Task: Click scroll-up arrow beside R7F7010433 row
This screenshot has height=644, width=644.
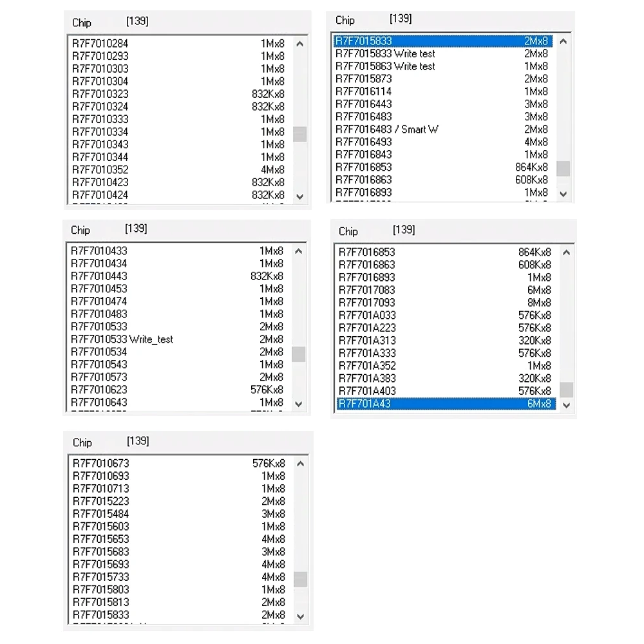Action: (x=298, y=252)
